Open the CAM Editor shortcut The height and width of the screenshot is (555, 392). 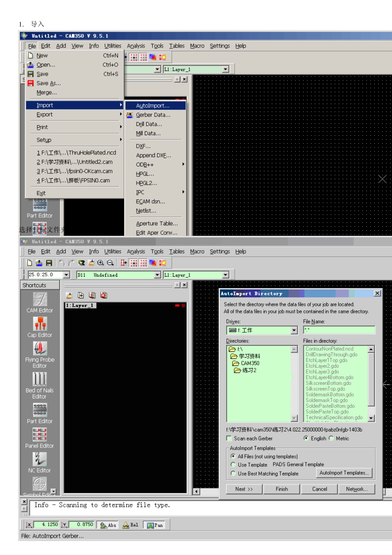coord(40,302)
